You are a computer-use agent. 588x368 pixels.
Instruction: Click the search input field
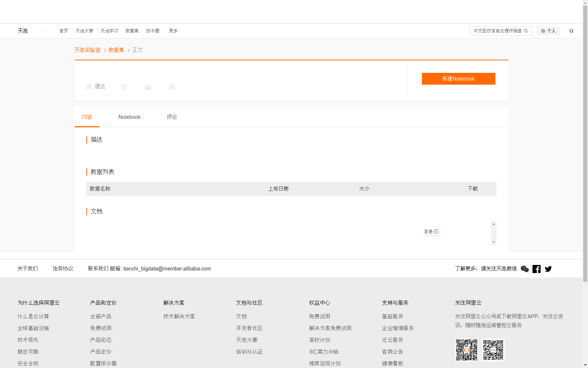497,31
